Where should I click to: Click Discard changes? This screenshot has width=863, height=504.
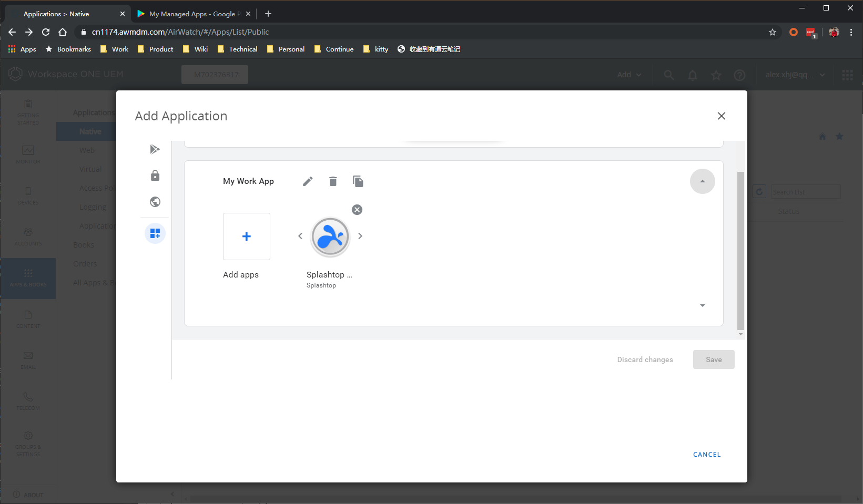pos(645,359)
